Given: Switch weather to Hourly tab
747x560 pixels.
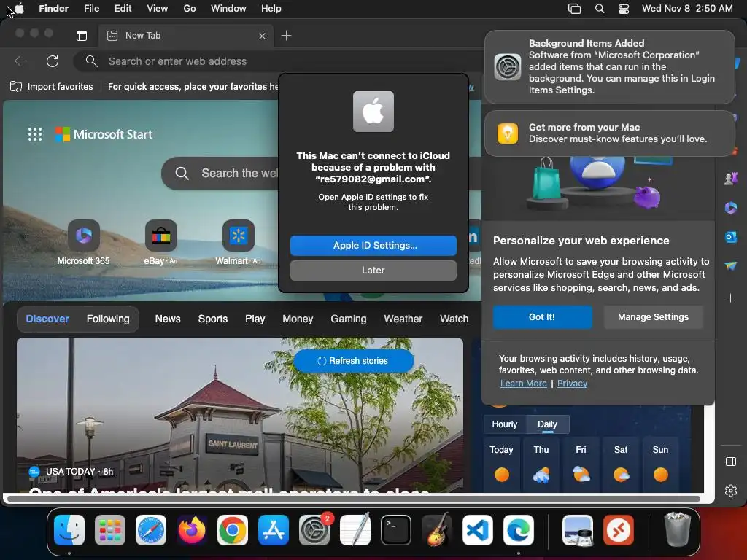Looking at the screenshot, I should coord(505,424).
